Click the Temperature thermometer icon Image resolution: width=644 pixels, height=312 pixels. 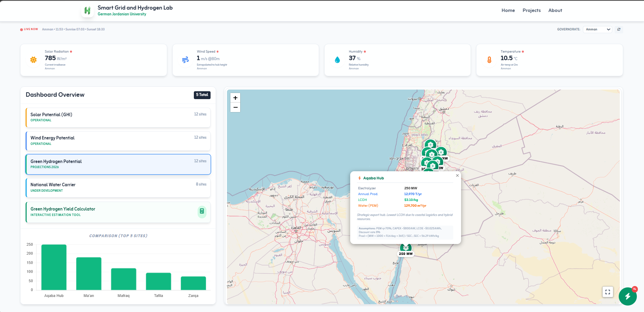click(x=489, y=60)
